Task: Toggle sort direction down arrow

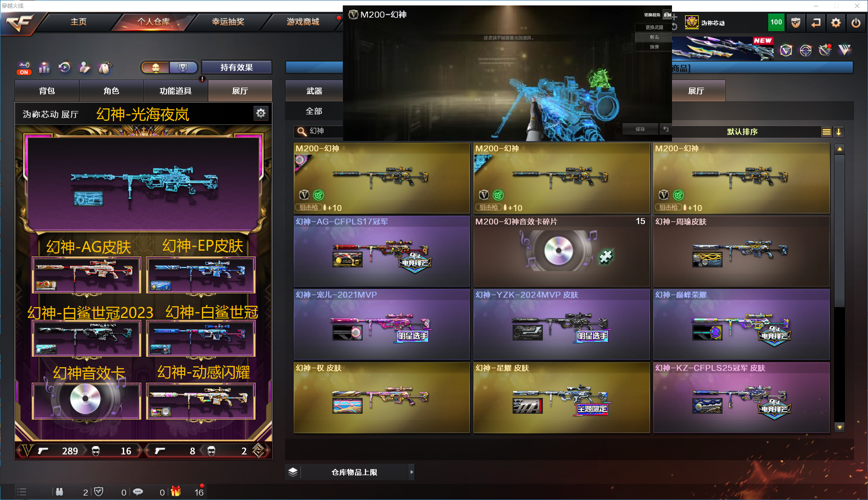Action: coord(839,132)
